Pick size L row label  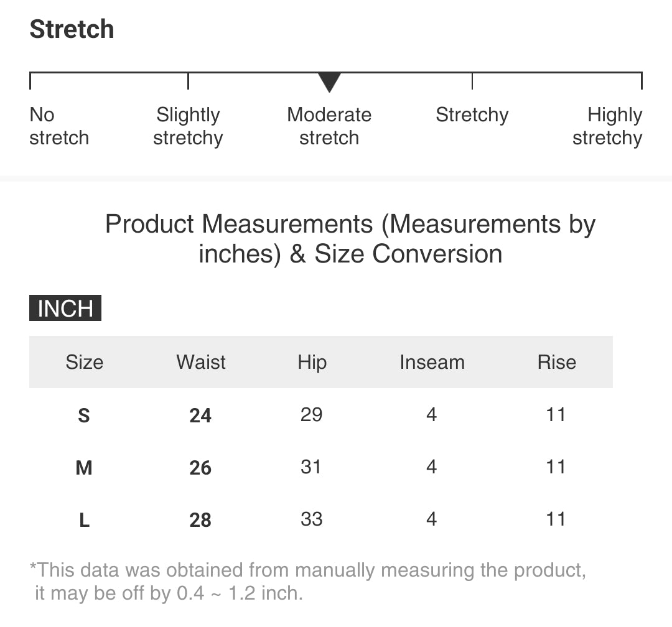pyautogui.click(x=84, y=520)
